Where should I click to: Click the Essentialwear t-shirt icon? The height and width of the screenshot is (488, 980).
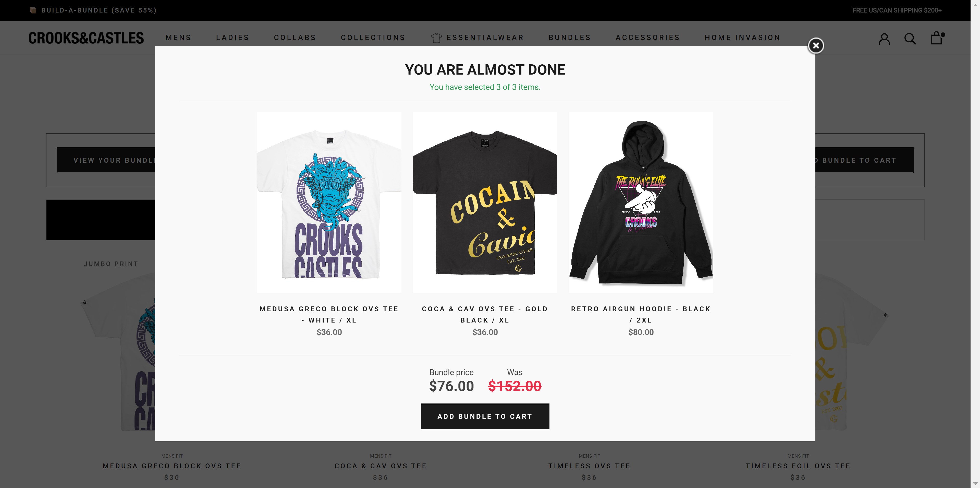click(x=436, y=38)
